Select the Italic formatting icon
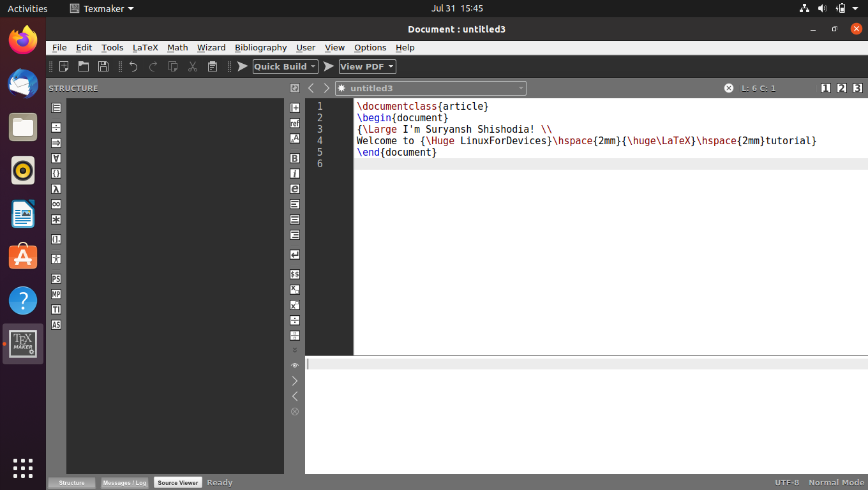This screenshot has height=490, width=868. (x=294, y=174)
